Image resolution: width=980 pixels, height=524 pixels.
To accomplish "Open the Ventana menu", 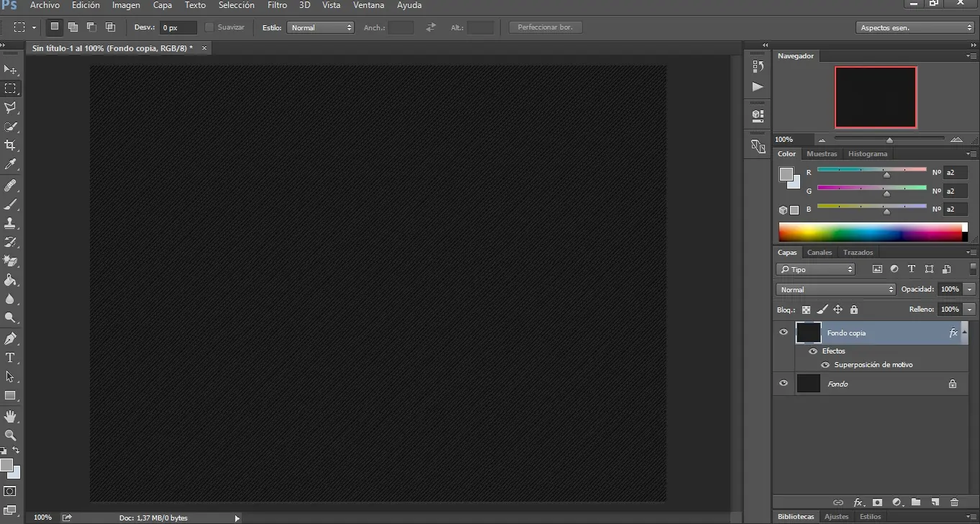I will [368, 5].
